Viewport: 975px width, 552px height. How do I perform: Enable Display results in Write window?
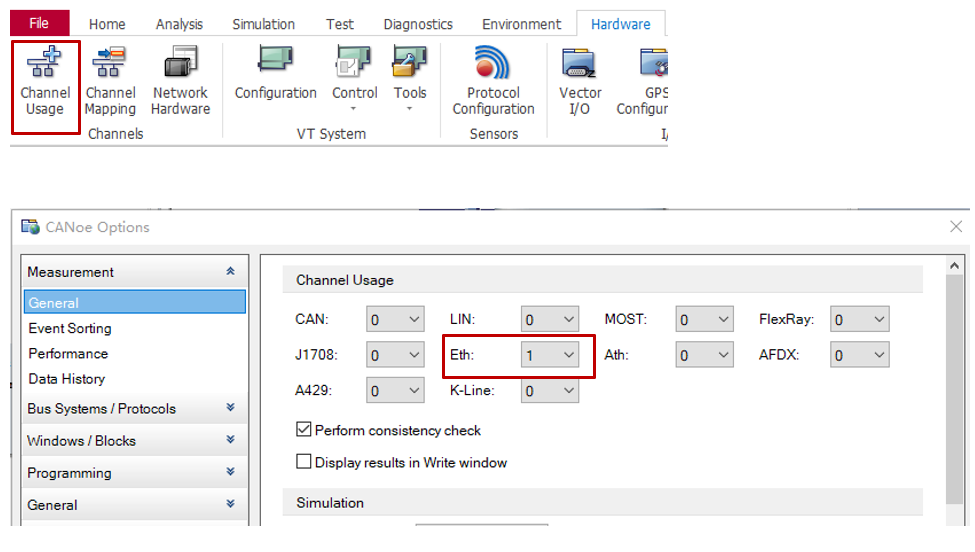point(303,462)
